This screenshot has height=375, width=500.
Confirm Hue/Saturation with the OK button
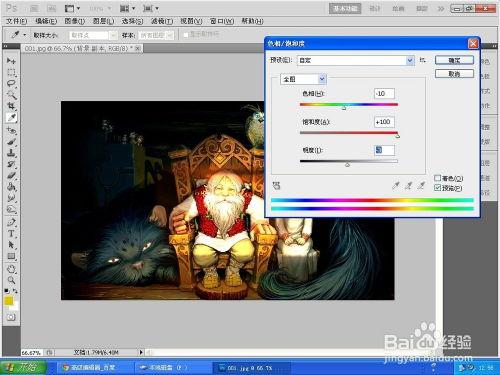click(x=454, y=60)
